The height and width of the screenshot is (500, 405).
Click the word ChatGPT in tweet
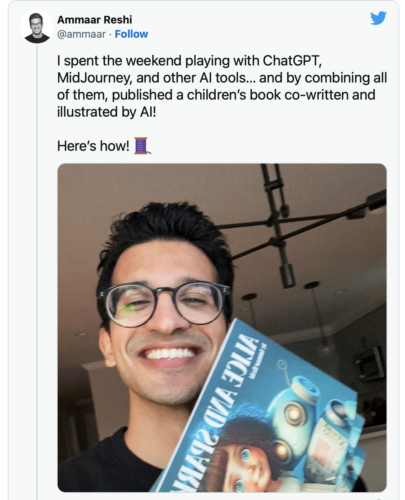292,61
